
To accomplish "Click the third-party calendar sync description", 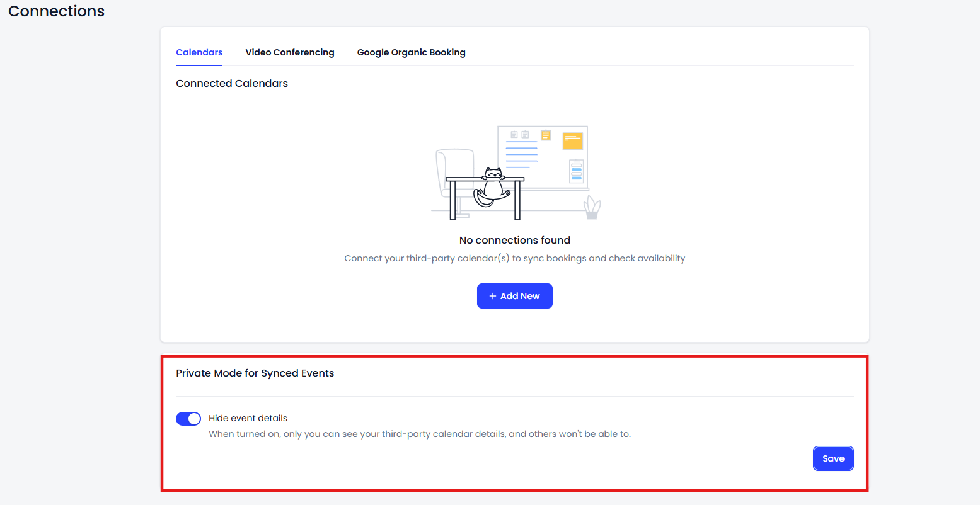I will point(514,258).
